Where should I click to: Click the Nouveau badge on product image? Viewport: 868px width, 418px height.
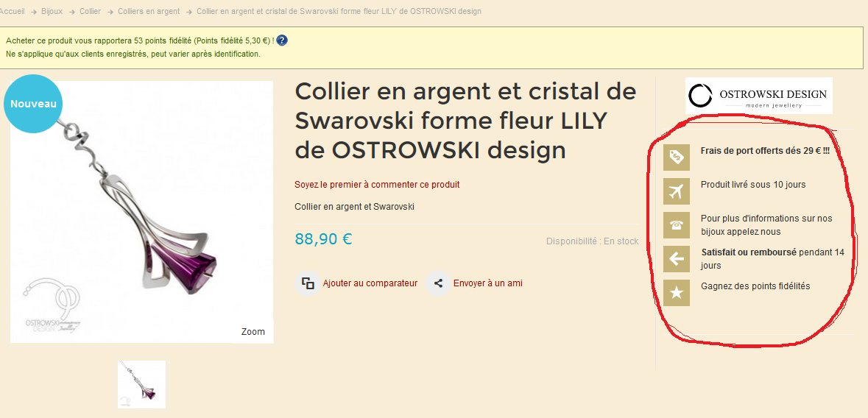[x=33, y=104]
